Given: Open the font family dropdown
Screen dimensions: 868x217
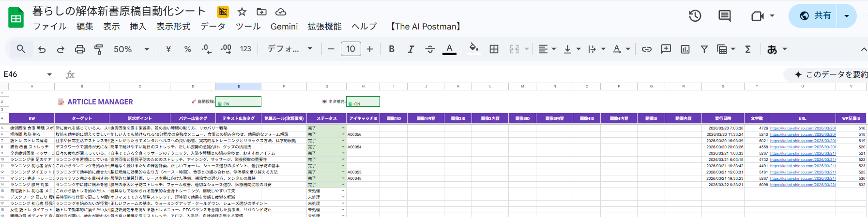Looking at the screenshot, I should tap(289, 49).
